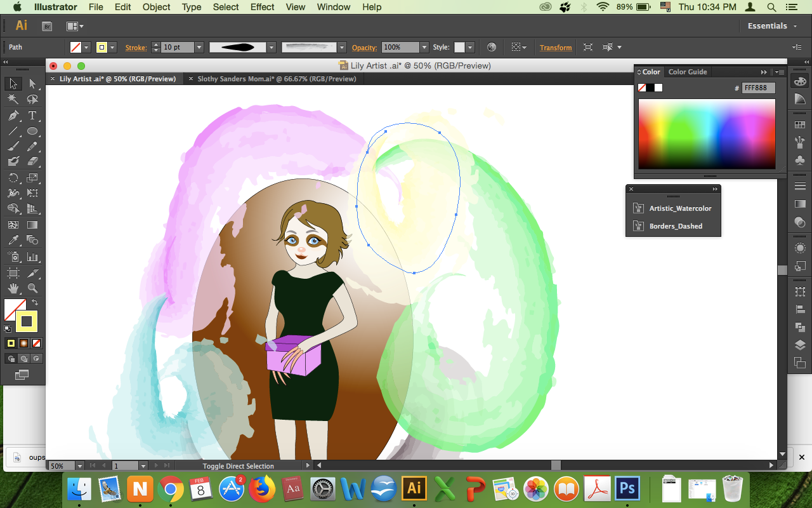Select the Blend tool

[32, 240]
